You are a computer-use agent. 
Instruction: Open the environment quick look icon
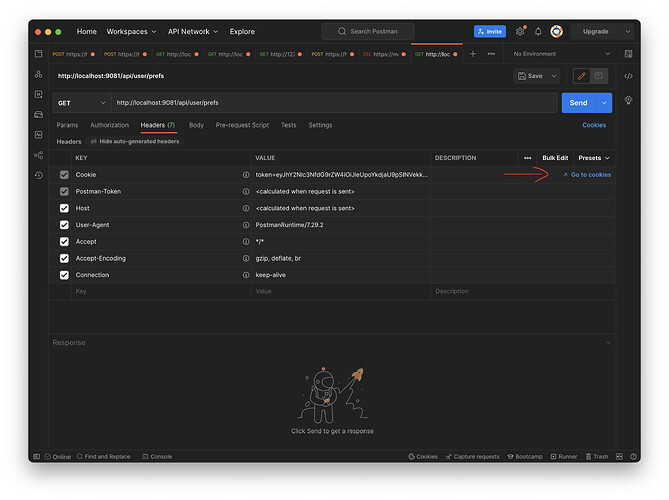(x=628, y=54)
